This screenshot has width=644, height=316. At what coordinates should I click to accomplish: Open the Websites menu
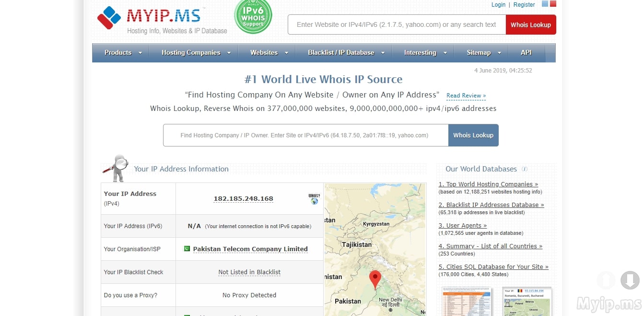[264, 53]
